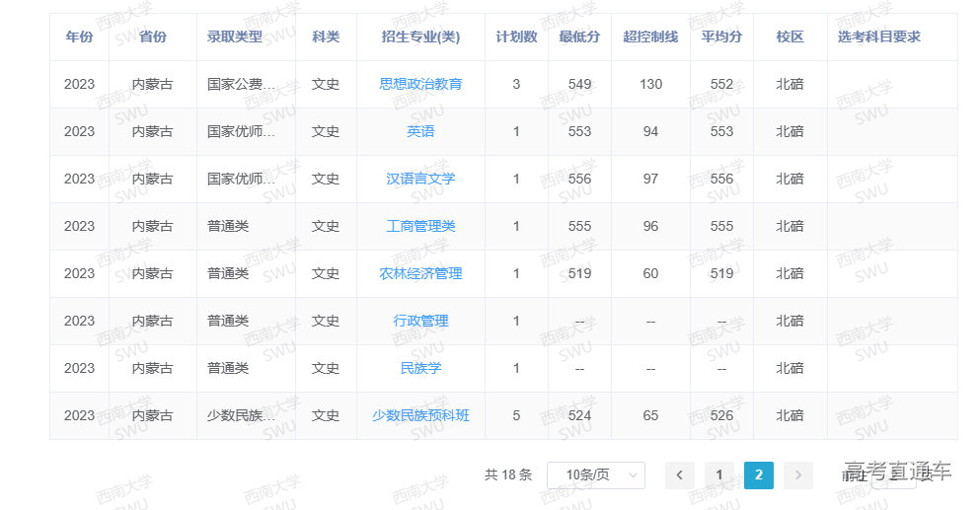Select the 行政管理 major link
Image resolution: width=980 pixels, height=510 pixels.
click(420, 322)
